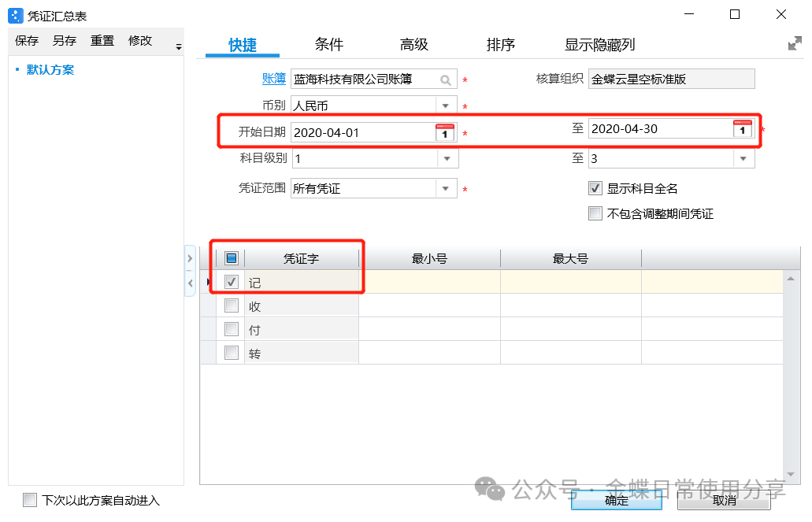Click the search icon in 账簿 field

(x=445, y=80)
